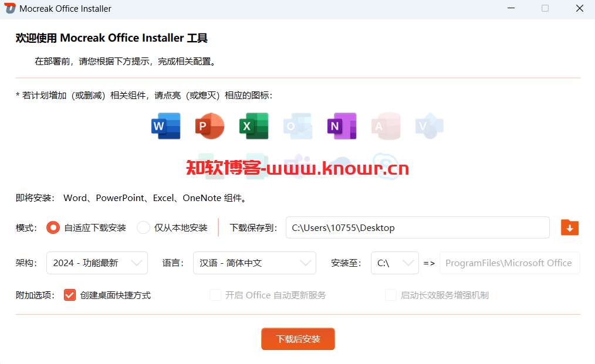
Task: Click the orange browse-folder download icon
Action: tap(570, 227)
